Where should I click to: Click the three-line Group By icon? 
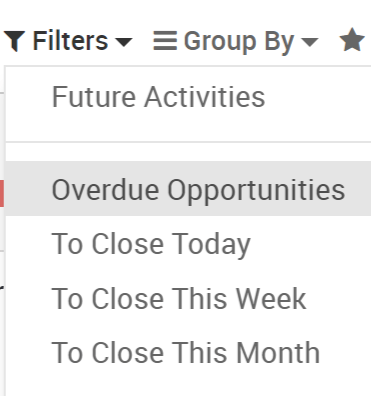[165, 41]
